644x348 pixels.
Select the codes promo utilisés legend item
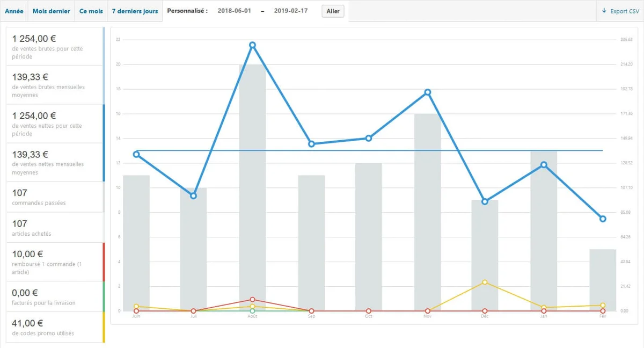(x=55, y=327)
